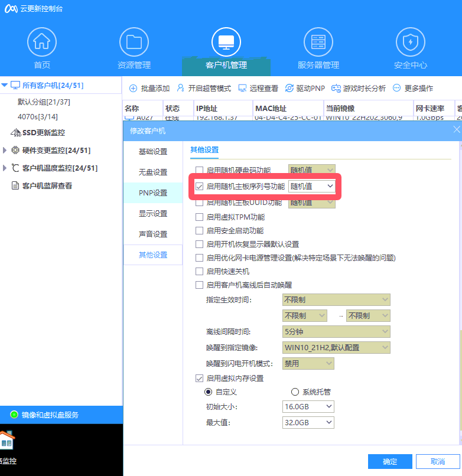Open 客户机管理 monitor icon

226,42
